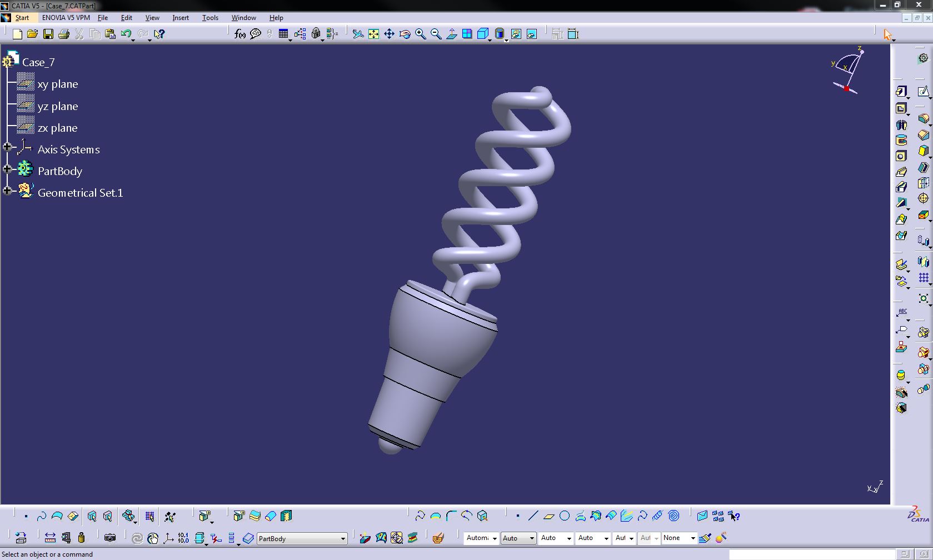Screen dimensions: 933x560
Task: Click the Zoom In magnifier
Action: point(420,34)
